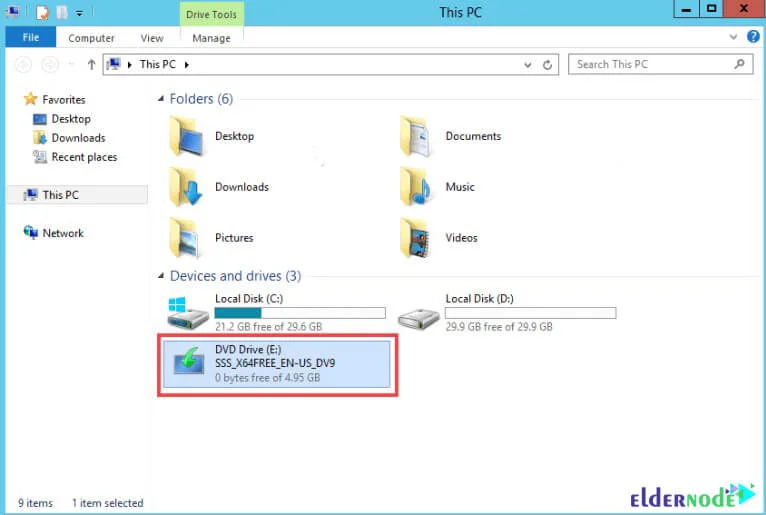Select Network in the navigation pane
766x515 pixels.
tap(62, 233)
